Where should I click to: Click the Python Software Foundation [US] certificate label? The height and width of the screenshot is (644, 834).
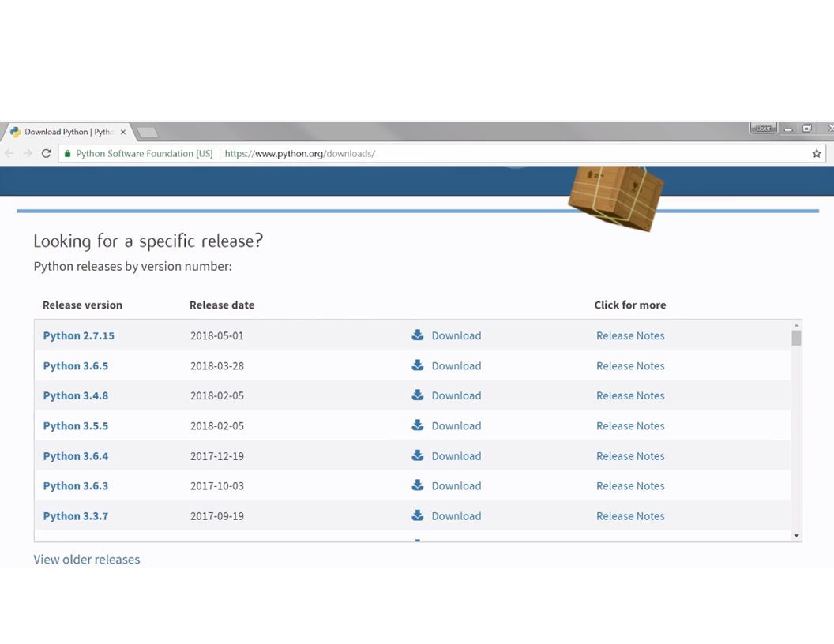point(145,154)
